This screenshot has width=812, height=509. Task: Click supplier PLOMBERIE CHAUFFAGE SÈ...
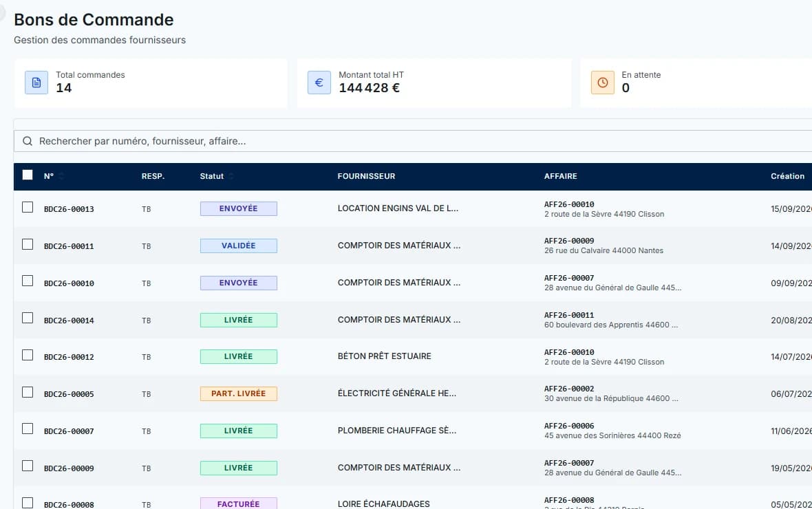click(x=396, y=431)
